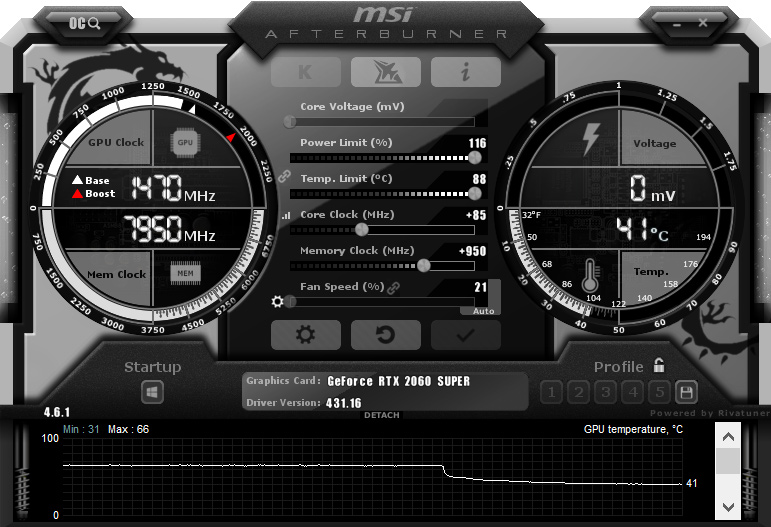Close the Afterburner window
The image size is (771, 527).
click(x=703, y=23)
